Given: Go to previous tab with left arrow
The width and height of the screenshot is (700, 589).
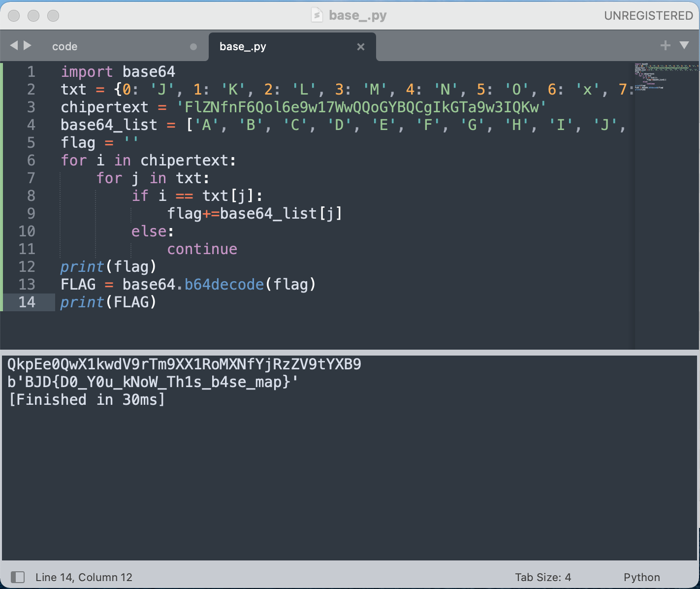Looking at the screenshot, I should 14,45.
